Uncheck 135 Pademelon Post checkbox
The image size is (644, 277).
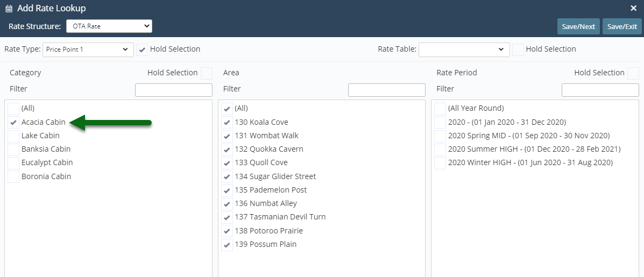click(x=227, y=190)
